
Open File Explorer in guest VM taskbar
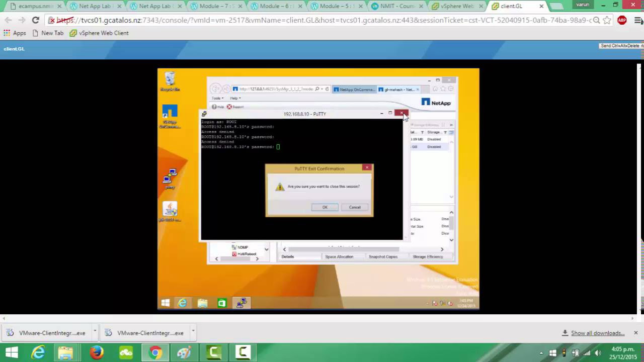click(202, 303)
